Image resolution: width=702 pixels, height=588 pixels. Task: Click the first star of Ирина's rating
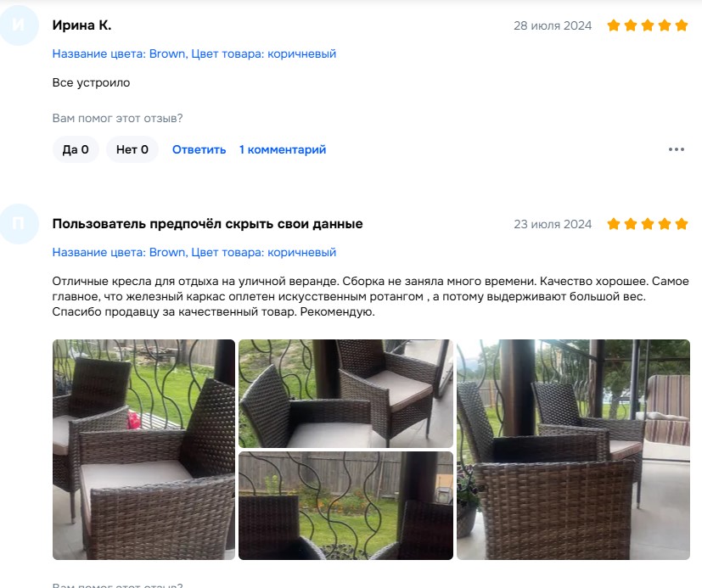pos(614,25)
